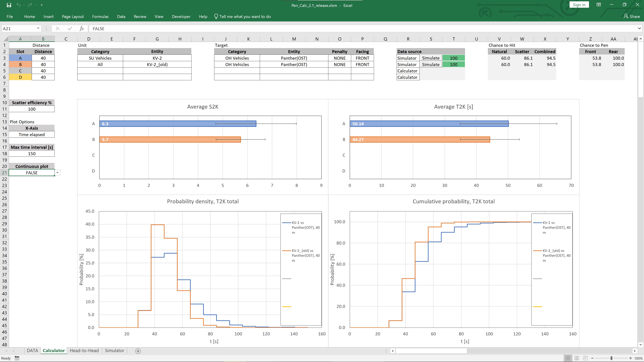Click the Undo arrow icon
The width and height of the screenshot is (644, 362).
pyautogui.click(x=18, y=5)
